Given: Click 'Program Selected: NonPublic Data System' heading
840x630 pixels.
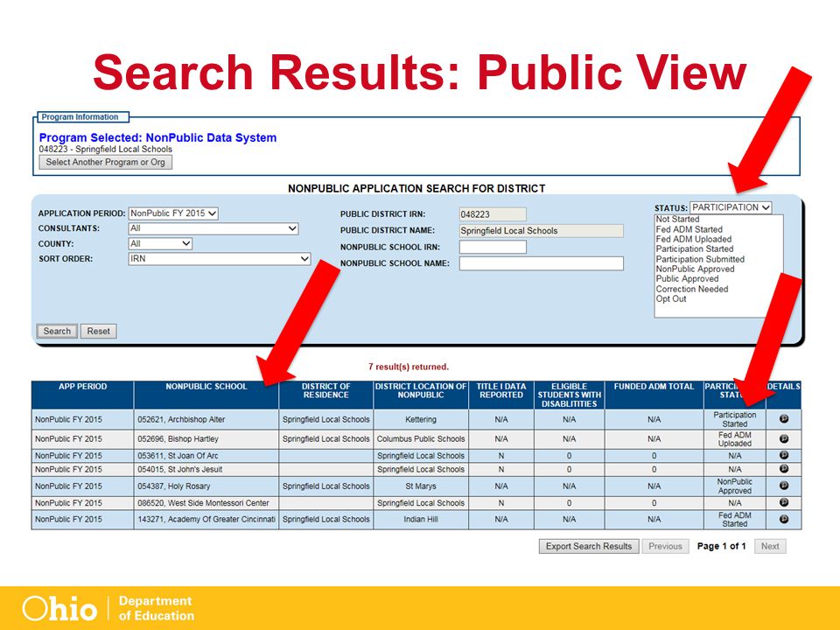Looking at the screenshot, I should pyautogui.click(x=158, y=137).
